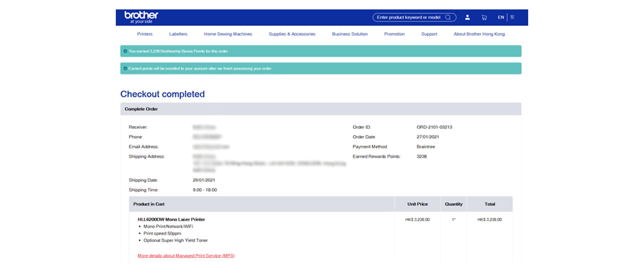This screenshot has height=275, width=644.
Task: Select order date 27/01/2021
Action: [x=428, y=137]
